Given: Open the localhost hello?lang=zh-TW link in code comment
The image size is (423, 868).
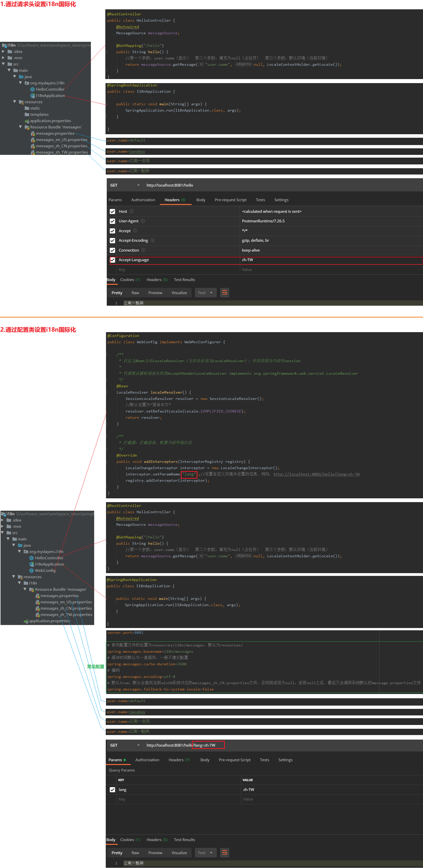Looking at the screenshot, I should click(x=316, y=474).
